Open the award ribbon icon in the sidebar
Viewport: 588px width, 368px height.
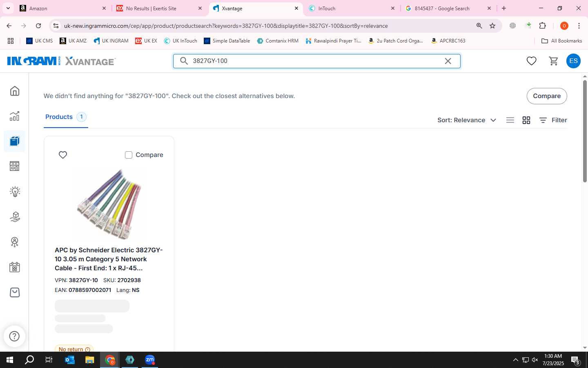tap(15, 242)
